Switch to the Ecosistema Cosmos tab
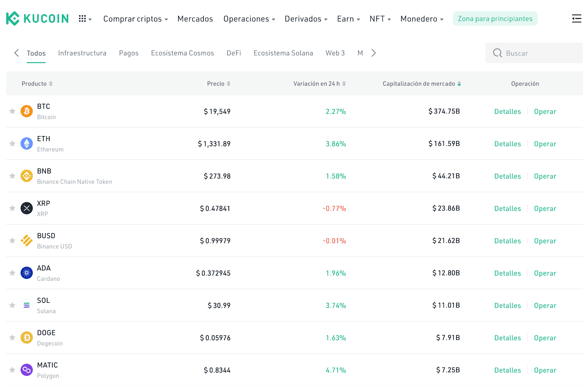588x386 pixels. [183, 53]
